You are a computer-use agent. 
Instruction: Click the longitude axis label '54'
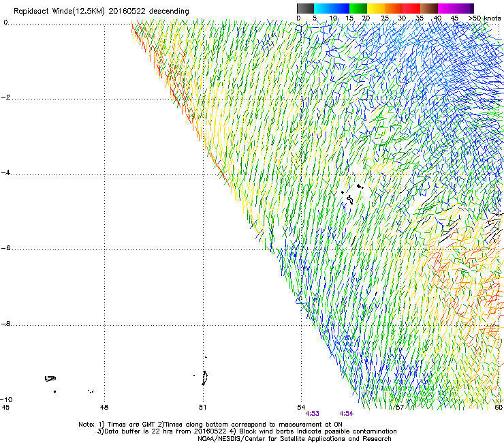click(301, 408)
